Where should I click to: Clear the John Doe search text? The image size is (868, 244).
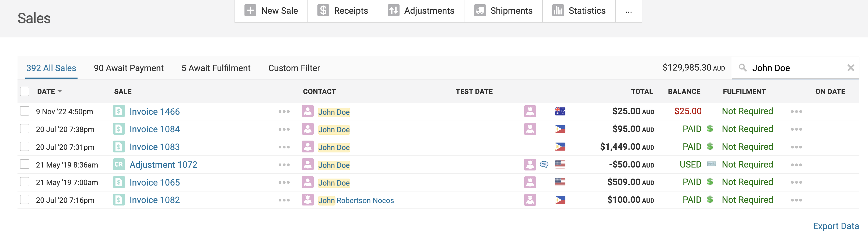[850, 68]
